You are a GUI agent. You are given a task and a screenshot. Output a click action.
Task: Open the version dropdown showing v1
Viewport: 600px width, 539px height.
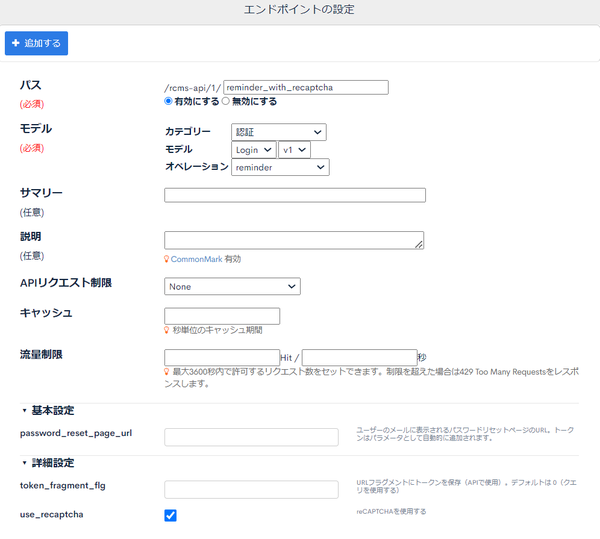pyautogui.click(x=294, y=150)
